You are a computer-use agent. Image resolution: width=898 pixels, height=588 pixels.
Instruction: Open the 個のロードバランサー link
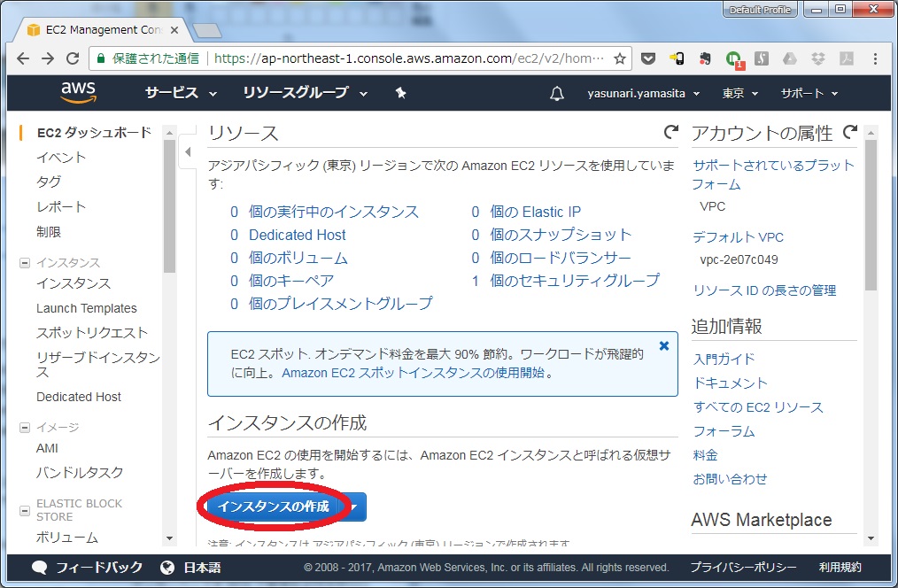[560, 258]
